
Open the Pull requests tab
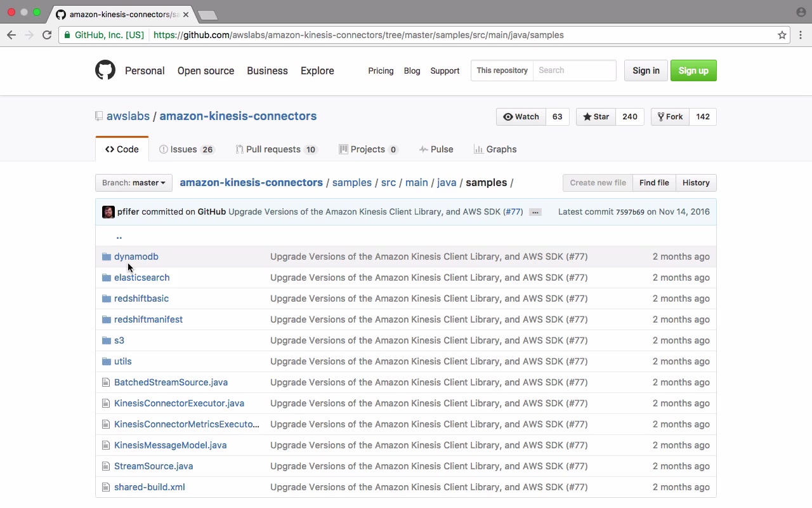(x=275, y=149)
